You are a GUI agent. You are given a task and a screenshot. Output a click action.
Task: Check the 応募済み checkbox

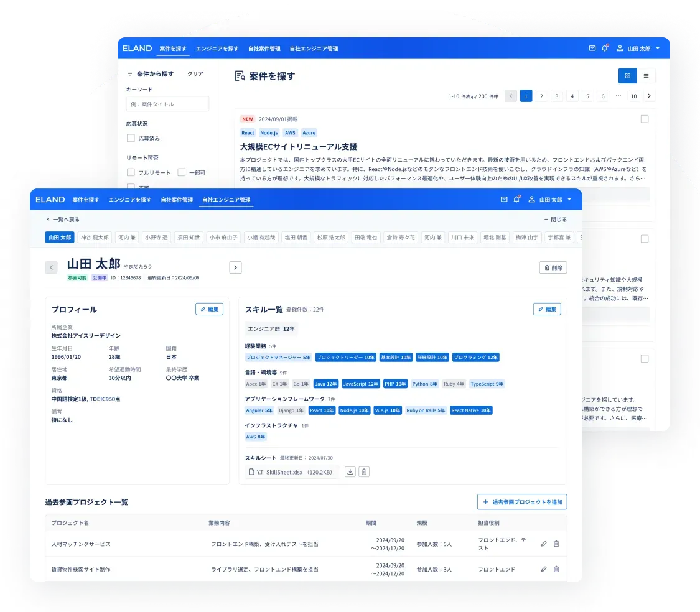pyautogui.click(x=129, y=138)
